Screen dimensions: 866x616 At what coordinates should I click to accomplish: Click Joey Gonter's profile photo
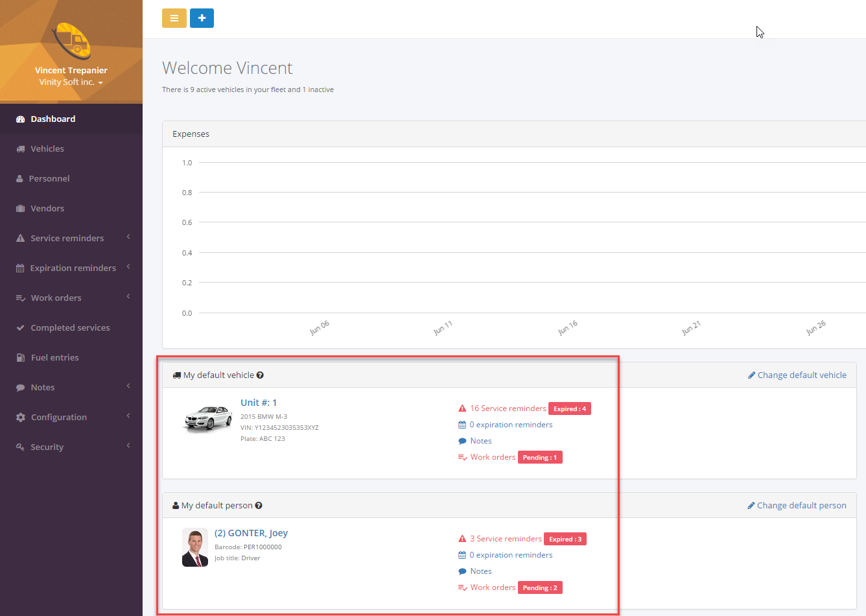195,547
